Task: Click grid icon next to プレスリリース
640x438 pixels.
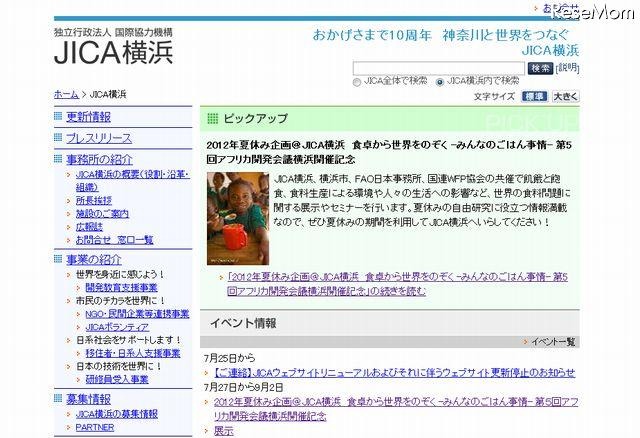Action: click(58, 138)
